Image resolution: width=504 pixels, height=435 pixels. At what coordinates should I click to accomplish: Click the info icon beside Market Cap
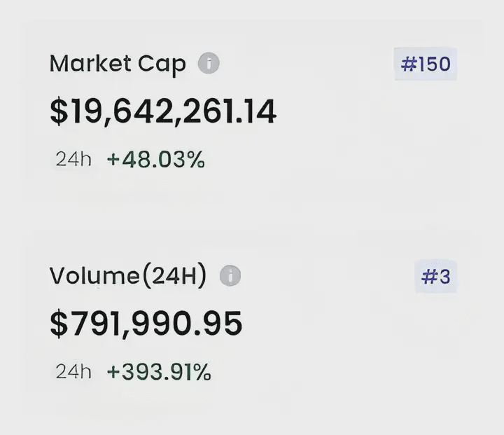point(209,64)
